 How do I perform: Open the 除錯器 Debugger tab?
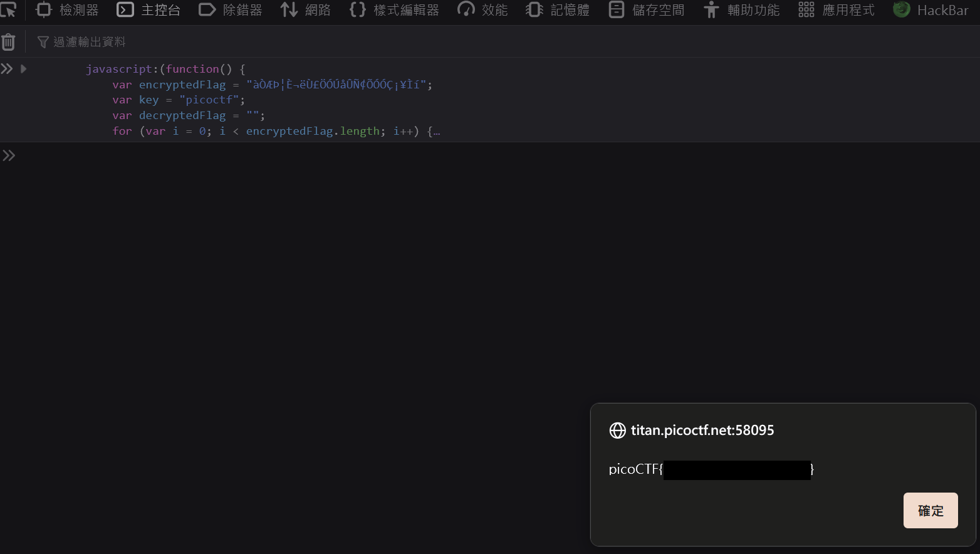tap(230, 10)
